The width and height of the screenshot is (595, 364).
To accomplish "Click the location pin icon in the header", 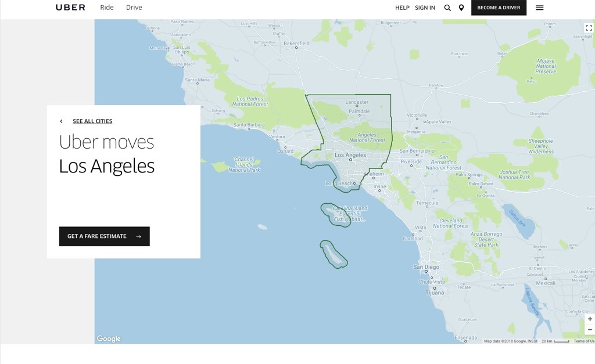I will tap(461, 8).
